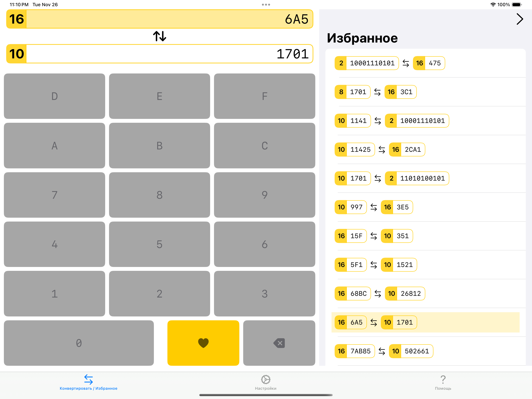Tap the backspace delete key icon
This screenshot has width=532, height=399.
(279, 343)
